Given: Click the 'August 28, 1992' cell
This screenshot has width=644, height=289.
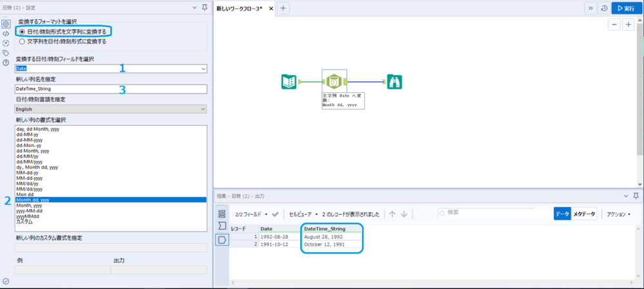Looking at the screenshot, I should click(x=331, y=237).
